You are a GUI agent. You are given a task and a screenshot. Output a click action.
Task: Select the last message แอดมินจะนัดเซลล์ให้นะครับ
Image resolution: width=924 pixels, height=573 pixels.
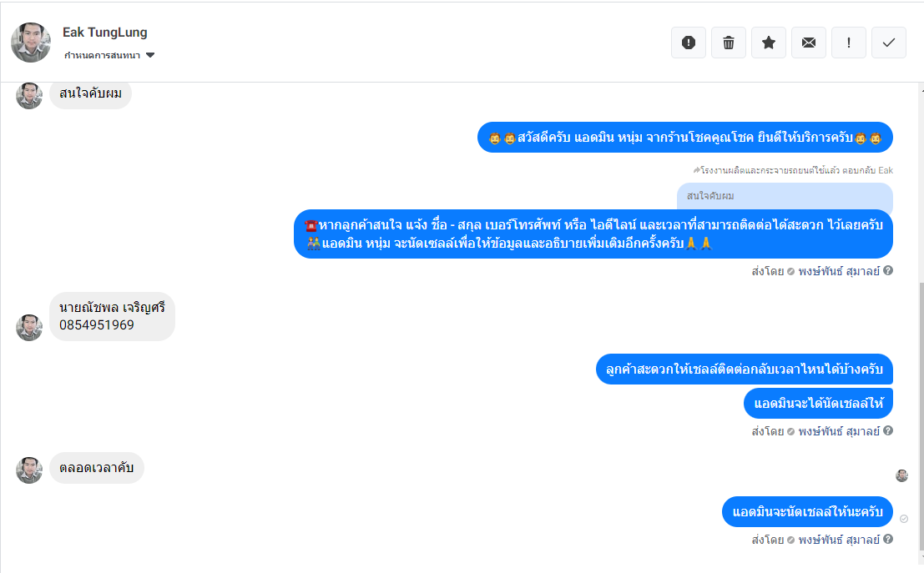(807, 512)
